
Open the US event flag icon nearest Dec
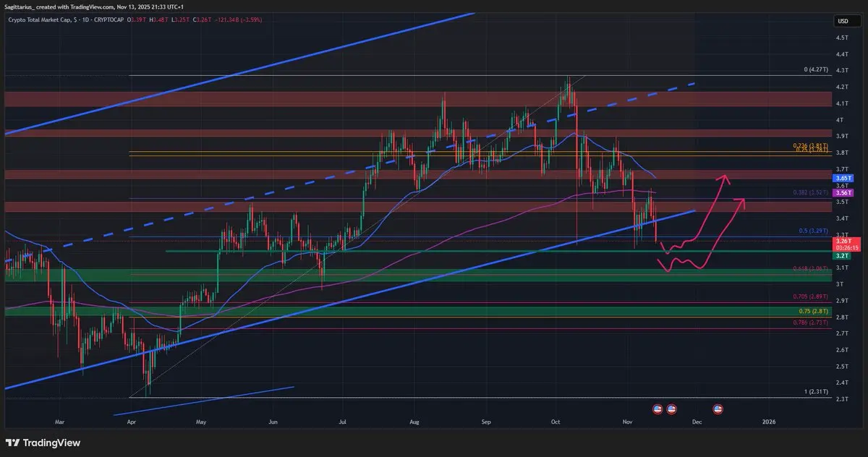(x=718, y=409)
